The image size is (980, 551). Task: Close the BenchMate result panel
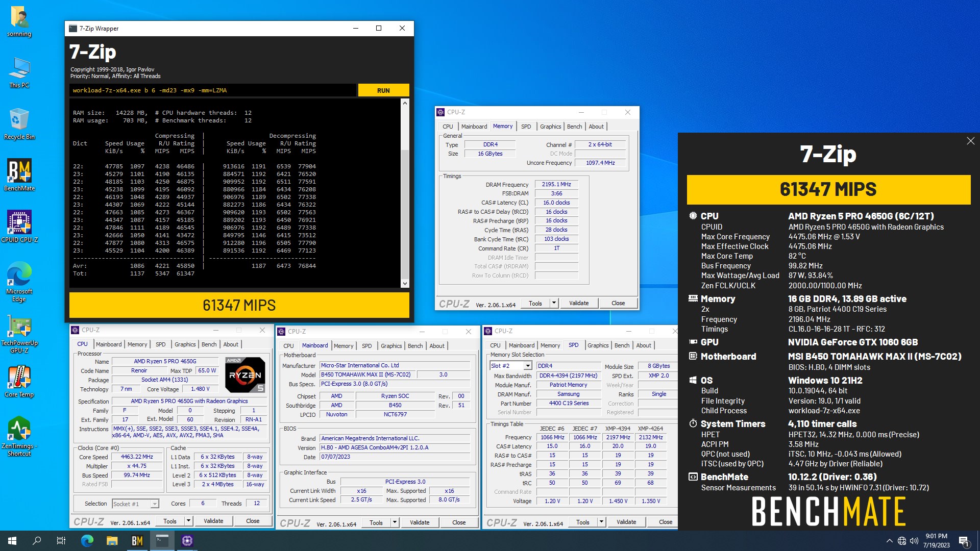pos(970,141)
